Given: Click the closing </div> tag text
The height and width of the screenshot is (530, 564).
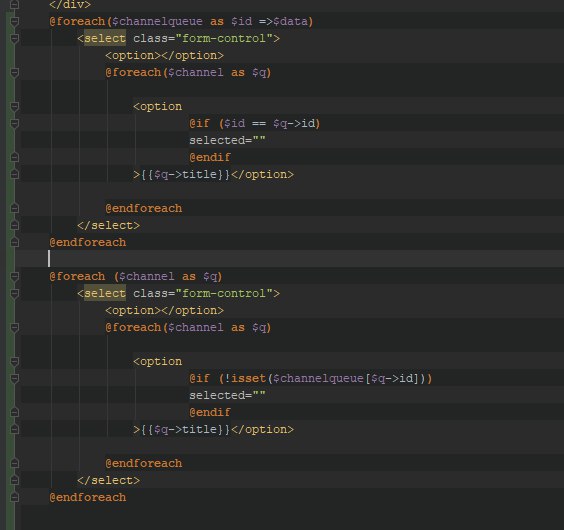Looking at the screenshot, I should click(70, 5).
